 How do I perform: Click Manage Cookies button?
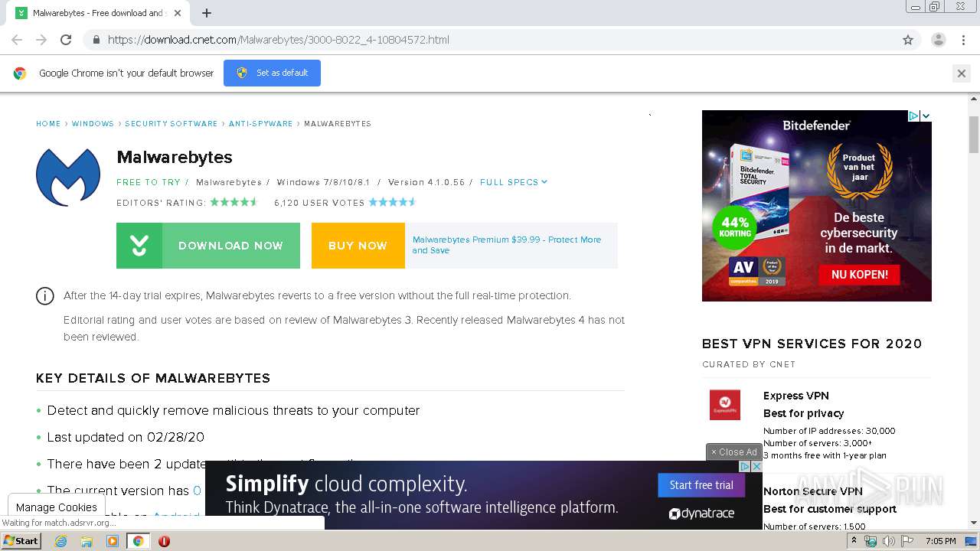click(57, 507)
